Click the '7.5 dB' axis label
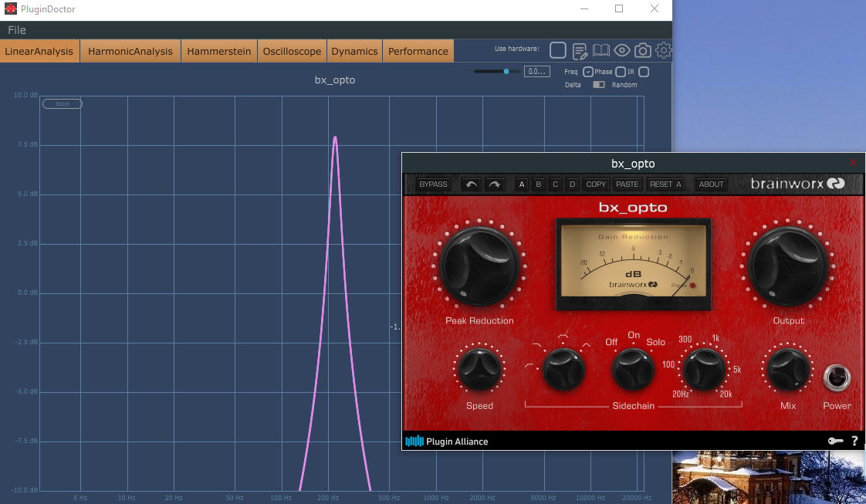Viewport: 866px width, 504px height. [x=26, y=144]
